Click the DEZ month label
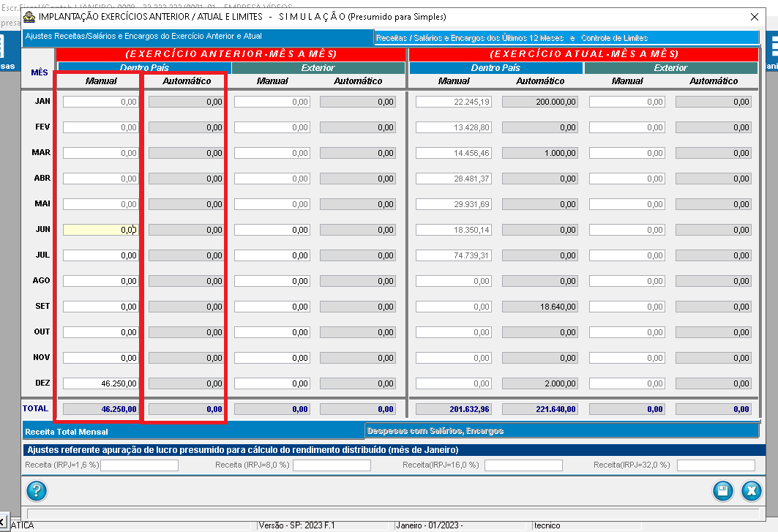778x532 pixels. [42, 383]
